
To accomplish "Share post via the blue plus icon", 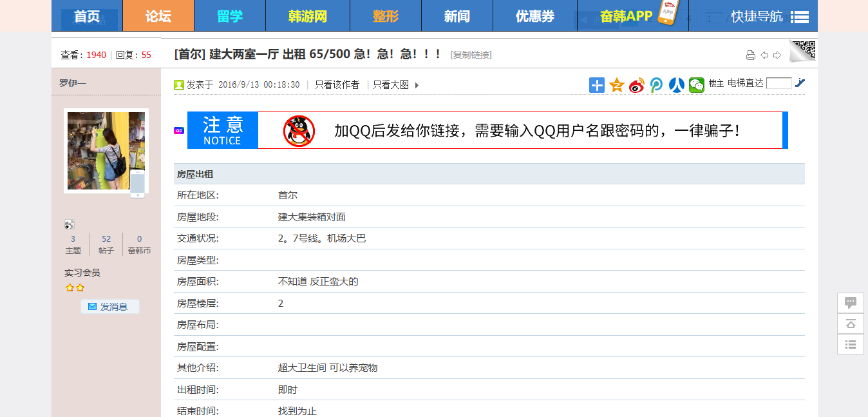I will [597, 84].
